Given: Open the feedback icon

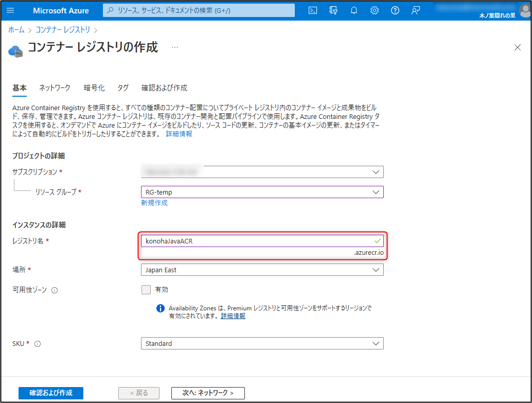Looking at the screenshot, I should pos(416,10).
